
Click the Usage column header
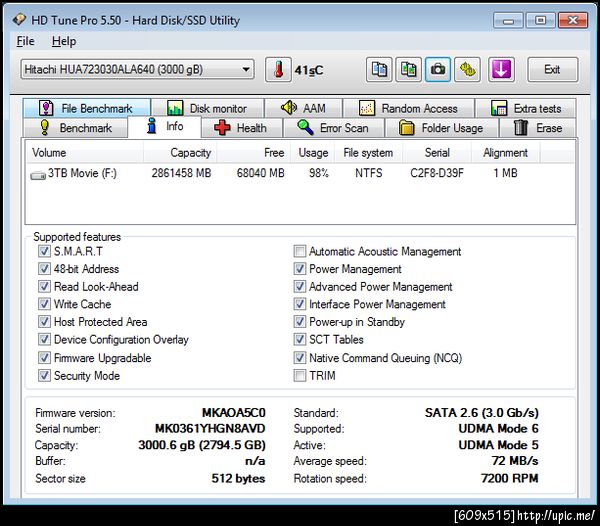(313, 152)
